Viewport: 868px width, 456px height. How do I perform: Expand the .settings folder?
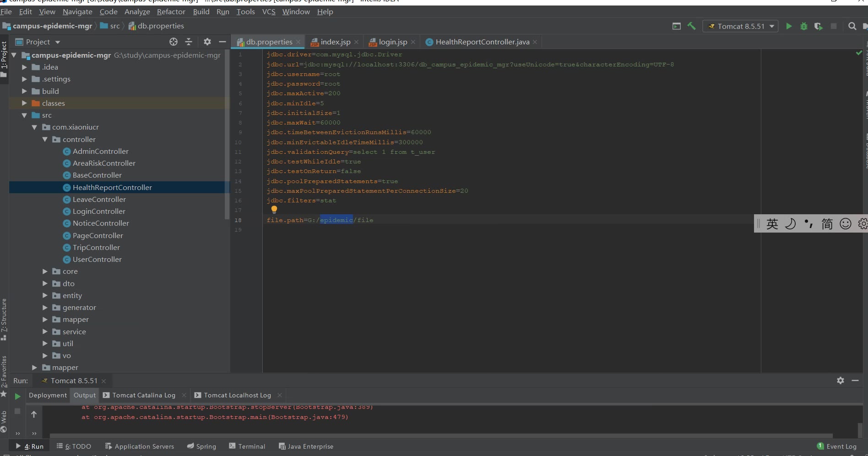[24, 79]
